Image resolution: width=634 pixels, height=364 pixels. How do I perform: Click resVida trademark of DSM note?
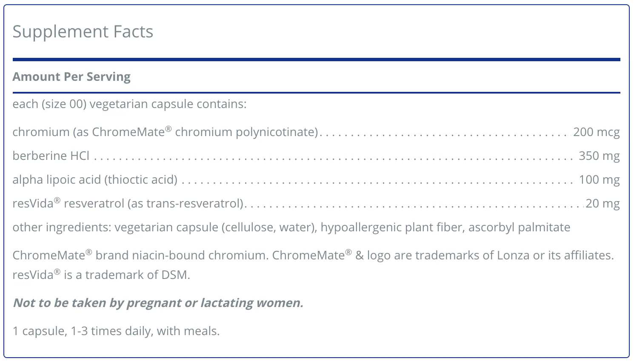101,275
